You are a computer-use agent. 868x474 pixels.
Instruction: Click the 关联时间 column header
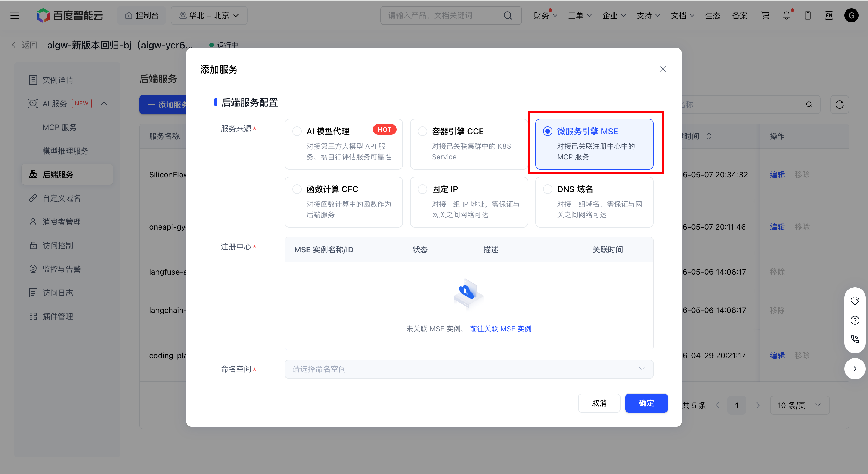[608, 250]
